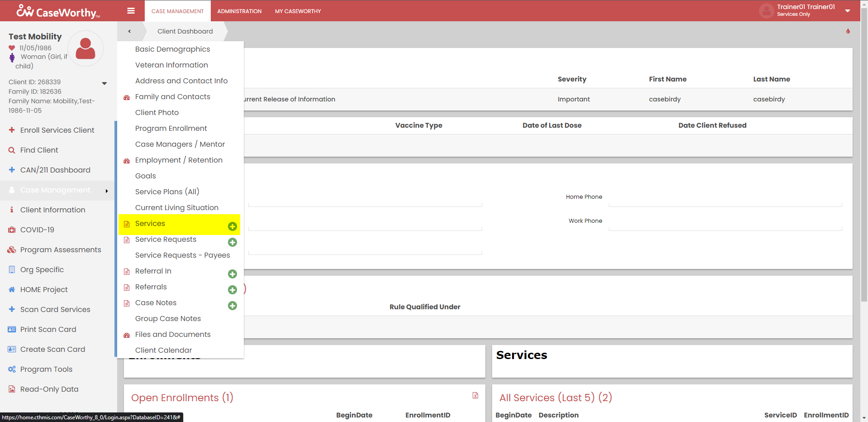Expand Case Management sidebar submenu

(x=107, y=191)
